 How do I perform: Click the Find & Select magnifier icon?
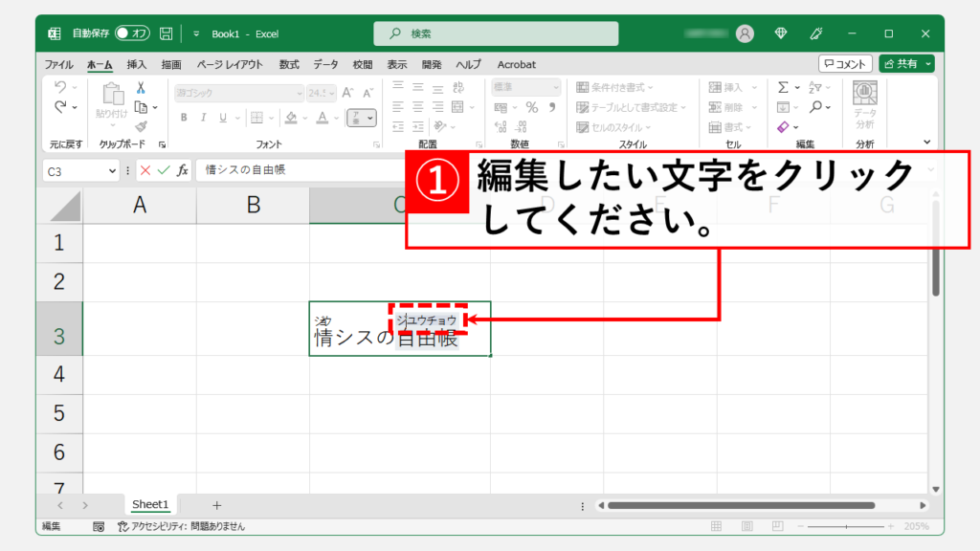tap(816, 106)
